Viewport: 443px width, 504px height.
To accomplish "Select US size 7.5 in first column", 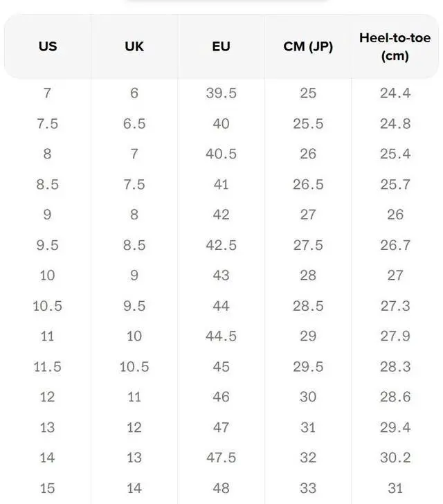I will [x=48, y=123].
